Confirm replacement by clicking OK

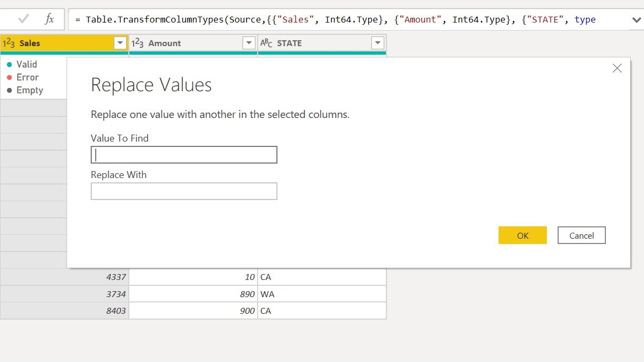(522, 235)
